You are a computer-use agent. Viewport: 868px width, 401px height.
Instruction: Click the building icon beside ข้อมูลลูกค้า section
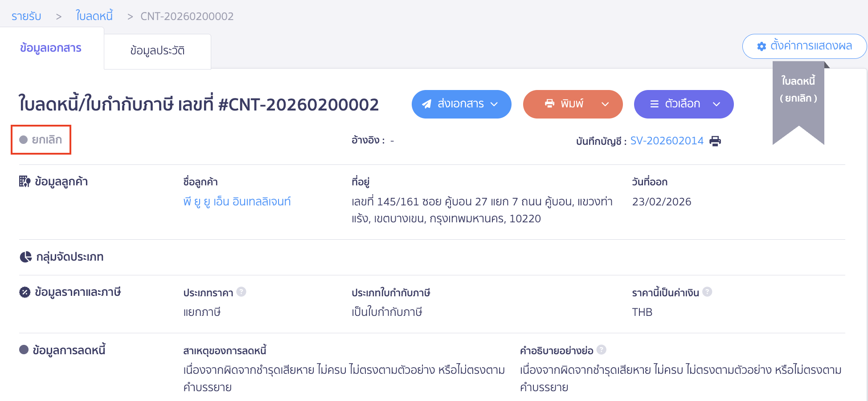[25, 181]
